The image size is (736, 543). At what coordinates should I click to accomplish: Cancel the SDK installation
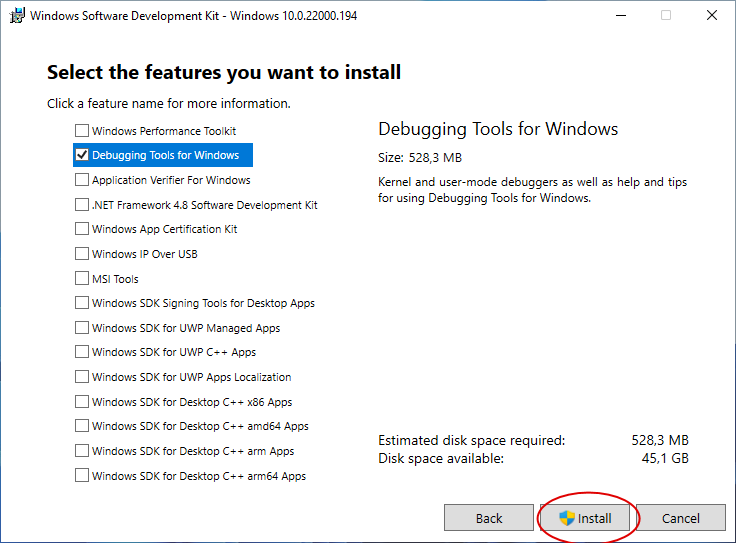(681, 518)
